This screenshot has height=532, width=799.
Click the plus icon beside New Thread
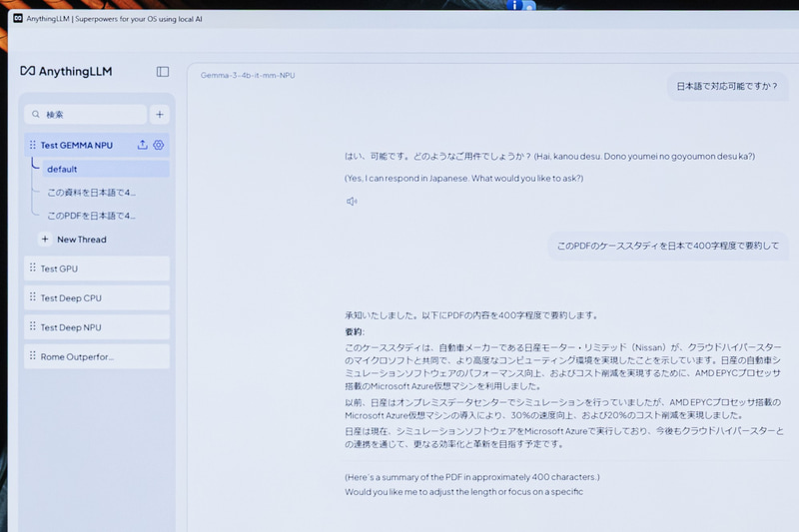[45, 240]
